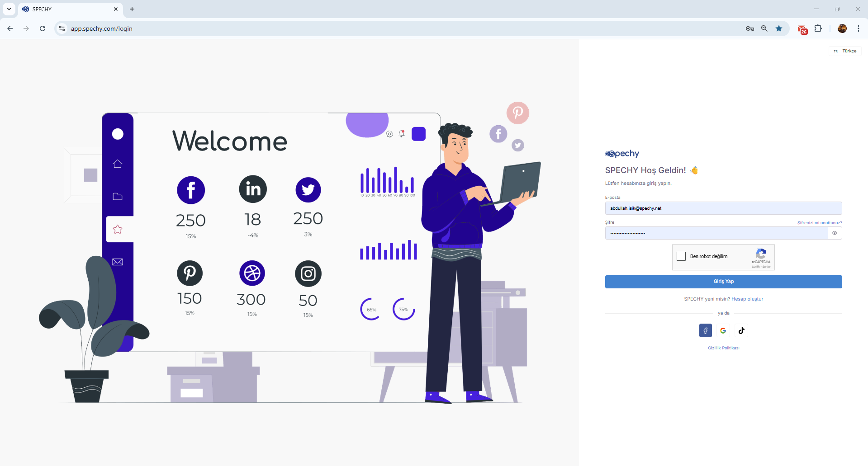
Task: Open the Türkçe language dropdown
Action: point(845,51)
